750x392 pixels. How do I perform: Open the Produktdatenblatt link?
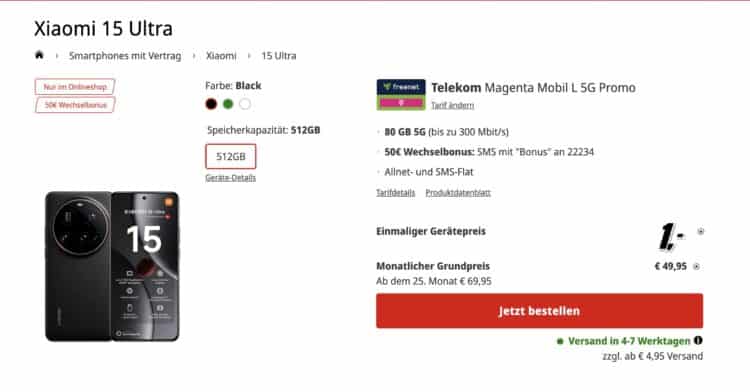tap(458, 193)
